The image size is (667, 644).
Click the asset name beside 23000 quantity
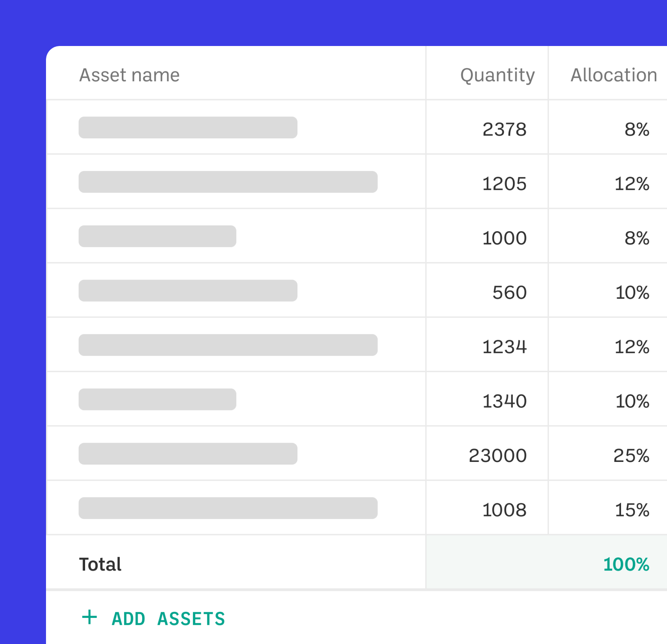click(x=188, y=454)
